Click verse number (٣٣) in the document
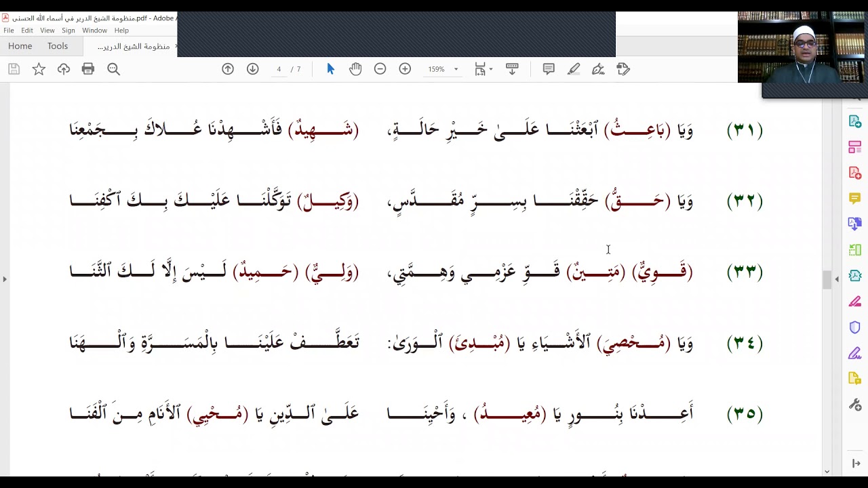 (x=745, y=272)
